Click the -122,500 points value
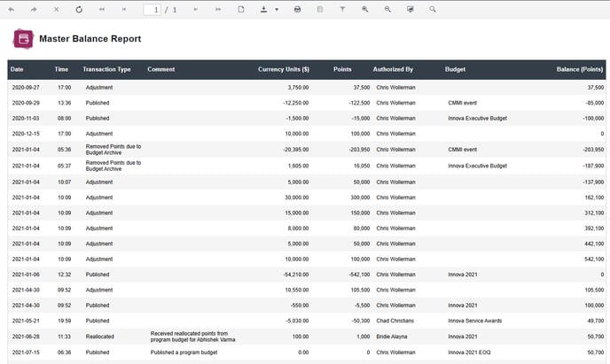 (x=359, y=103)
